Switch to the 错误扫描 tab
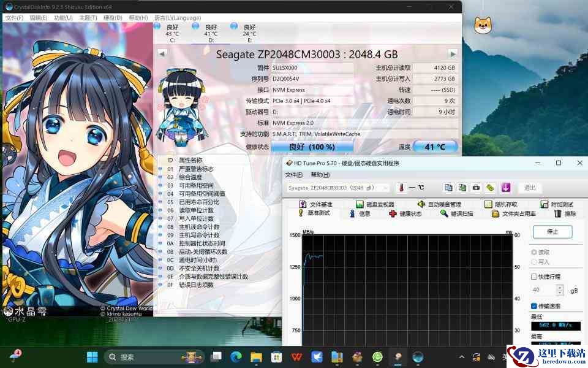The image size is (588, 368). click(457, 213)
